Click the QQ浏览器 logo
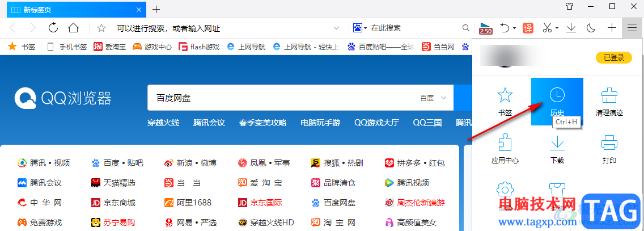Image resolution: width=644 pixels, height=231 pixels. [x=63, y=98]
